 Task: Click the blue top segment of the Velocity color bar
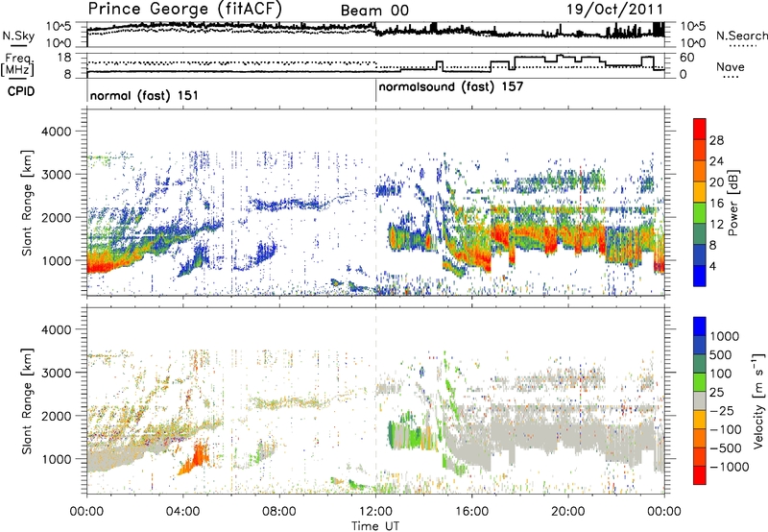pyautogui.click(x=700, y=326)
